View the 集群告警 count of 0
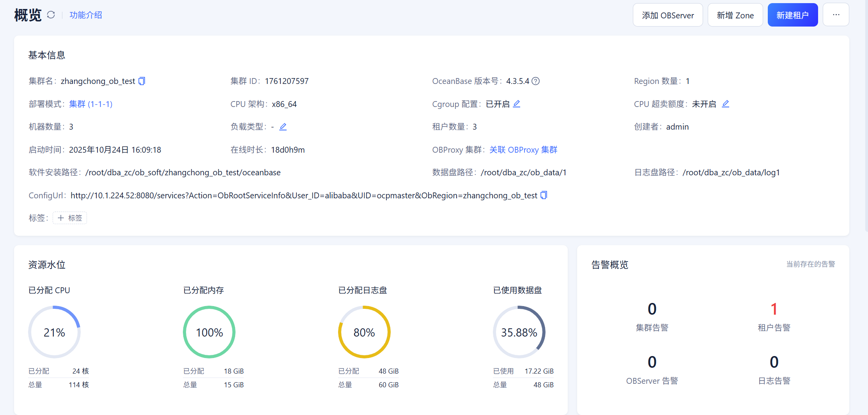This screenshot has height=415, width=868. tap(652, 309)
